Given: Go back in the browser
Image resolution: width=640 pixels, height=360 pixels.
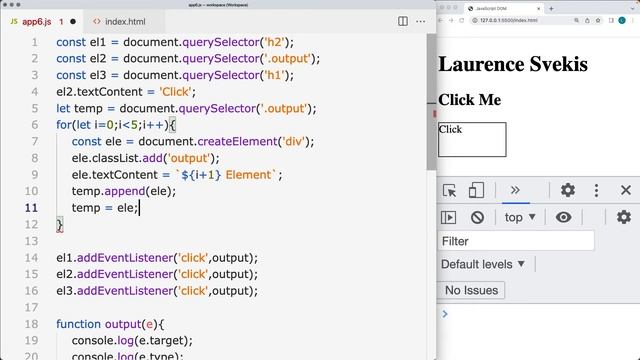Looking at the screenshot, I should pos(440,20).
